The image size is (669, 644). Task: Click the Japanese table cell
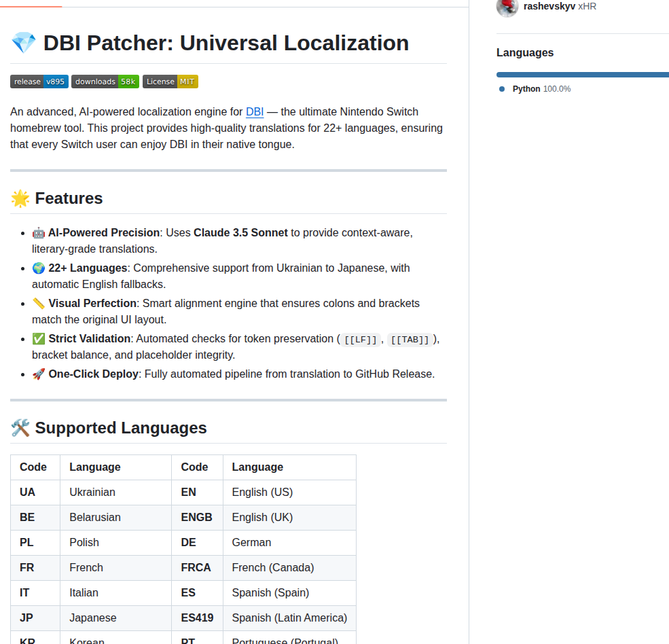point(115,618)
